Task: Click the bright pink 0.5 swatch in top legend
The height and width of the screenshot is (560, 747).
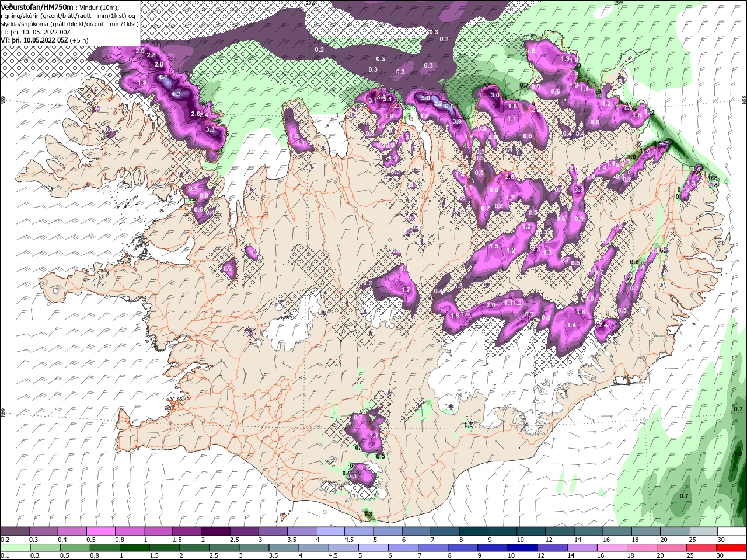Action: 101,531
